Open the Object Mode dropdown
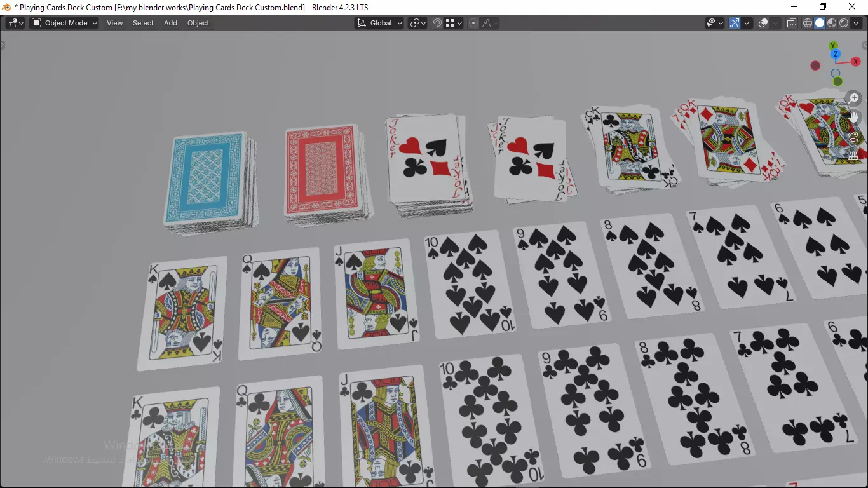868x488 pixels. click(x=64, y=23)
